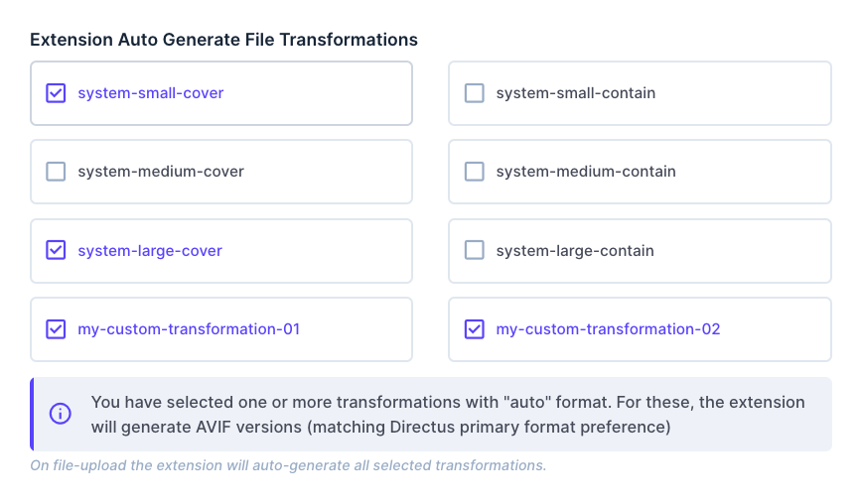Enable the system-small-contain checkbox

(x=475, y=93)
